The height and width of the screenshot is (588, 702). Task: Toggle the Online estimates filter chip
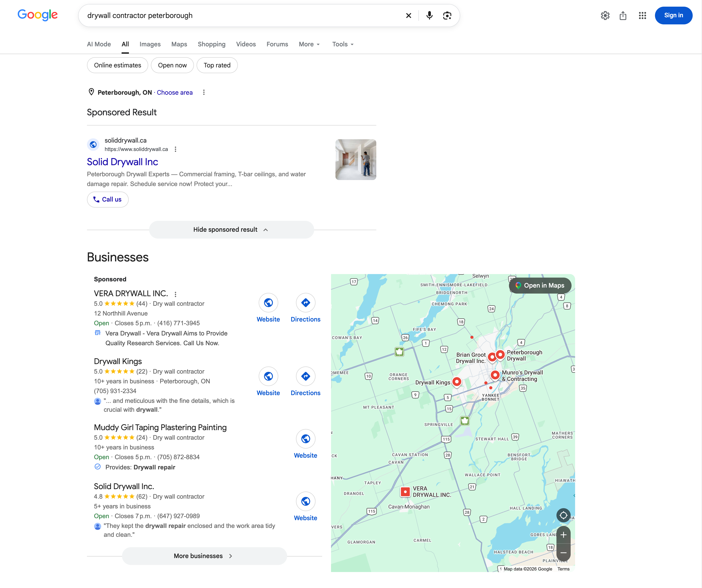(117, 65)
